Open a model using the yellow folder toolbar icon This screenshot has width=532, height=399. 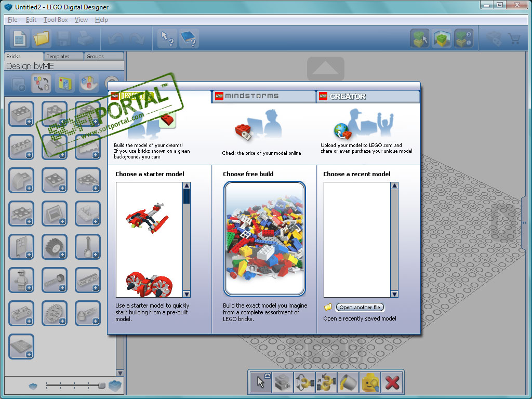(41, 38)
